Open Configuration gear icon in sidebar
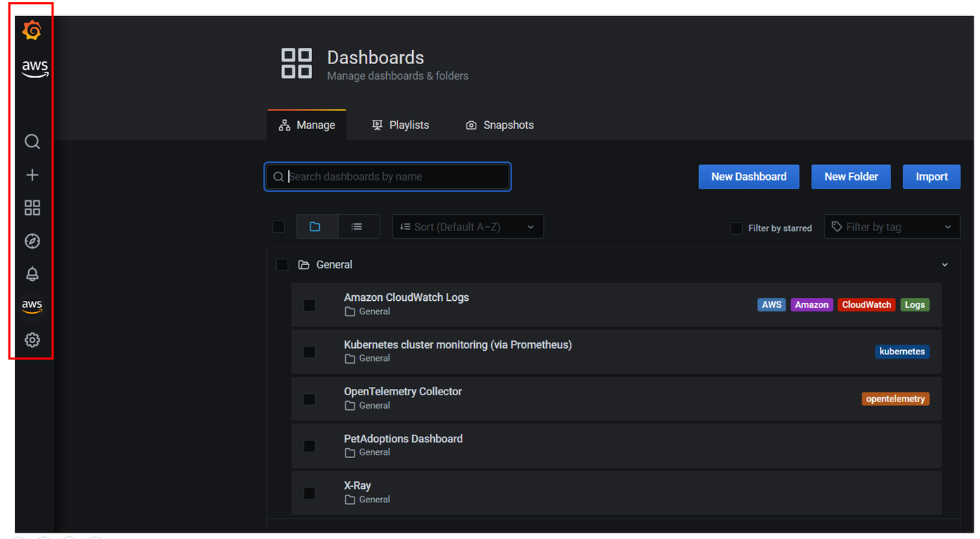Viewport: 980px width, 539px height. coord(32,340)
